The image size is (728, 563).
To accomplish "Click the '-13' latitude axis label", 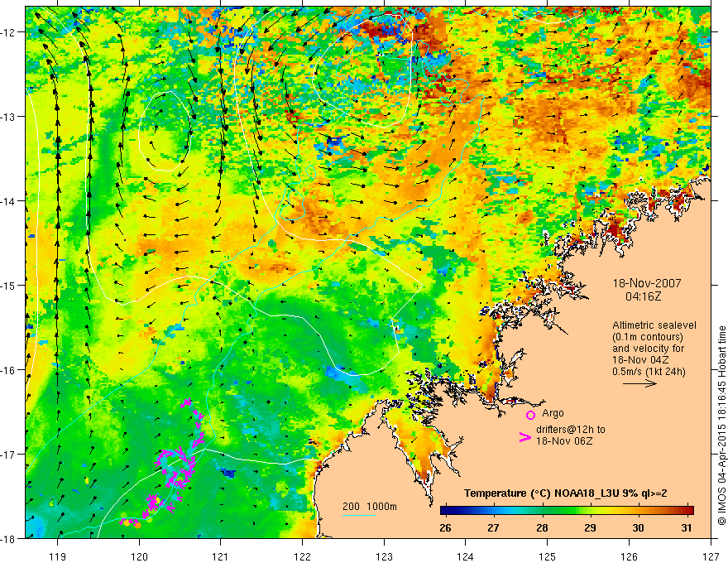I will (x=8, y=117).
